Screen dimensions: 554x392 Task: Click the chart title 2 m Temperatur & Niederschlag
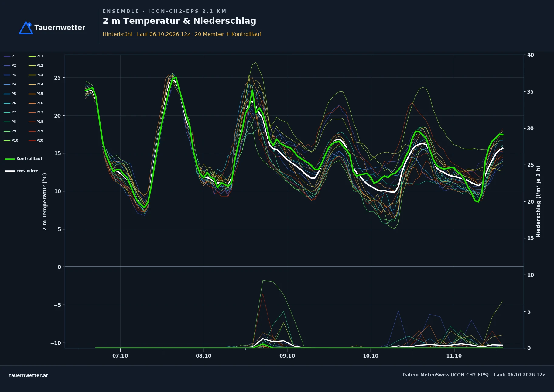coord(179,21)
